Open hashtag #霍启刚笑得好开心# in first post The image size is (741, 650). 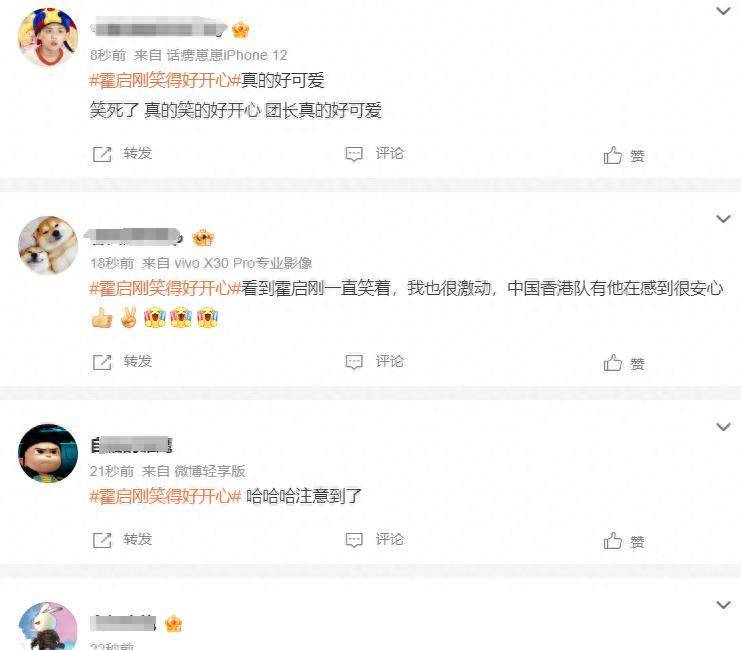[165, 80]
